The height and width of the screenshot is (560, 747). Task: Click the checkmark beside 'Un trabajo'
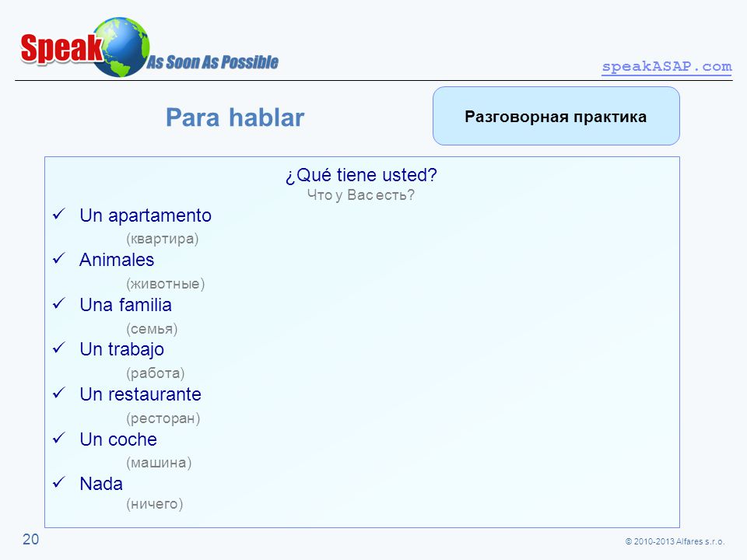click(x=58, y=348)
